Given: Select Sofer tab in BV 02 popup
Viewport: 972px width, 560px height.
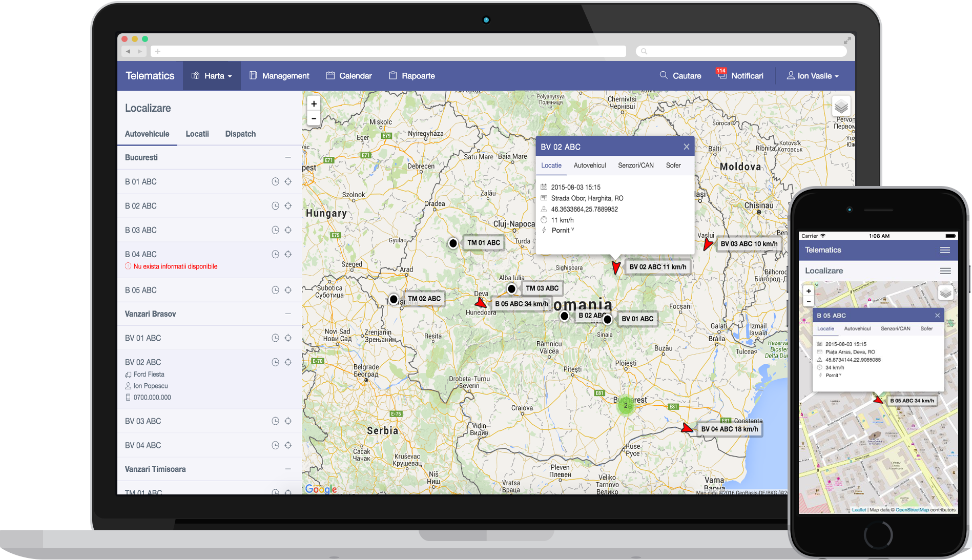Looking at the screenshot, I should pos(673,165).
